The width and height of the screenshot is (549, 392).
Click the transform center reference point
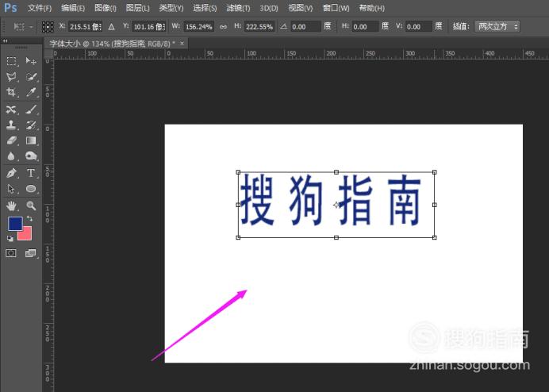[336, 205]
